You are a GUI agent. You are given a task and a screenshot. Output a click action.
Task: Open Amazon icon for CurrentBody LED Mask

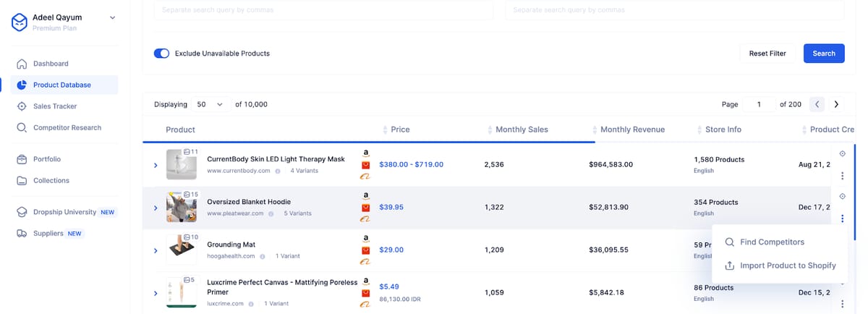point(366,153)
